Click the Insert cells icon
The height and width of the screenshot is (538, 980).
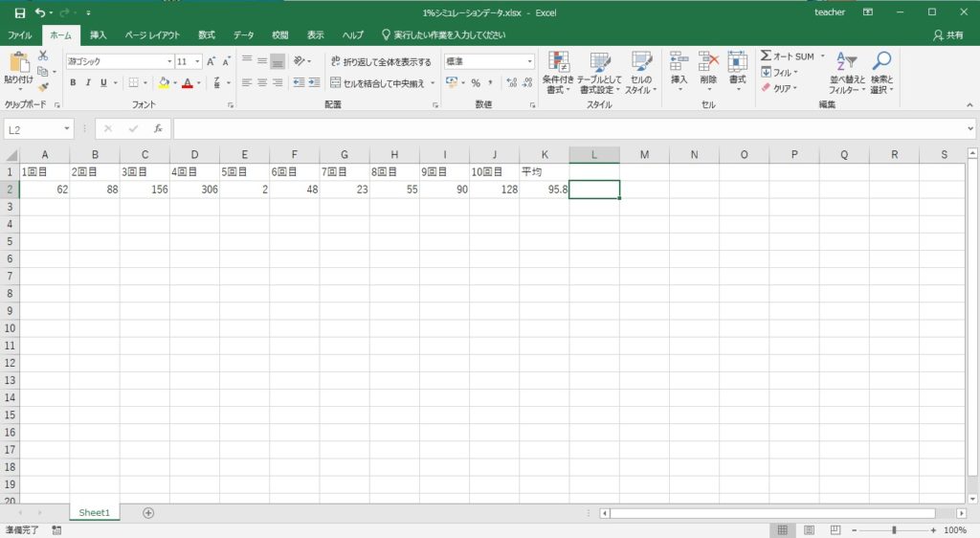(679, 62)
